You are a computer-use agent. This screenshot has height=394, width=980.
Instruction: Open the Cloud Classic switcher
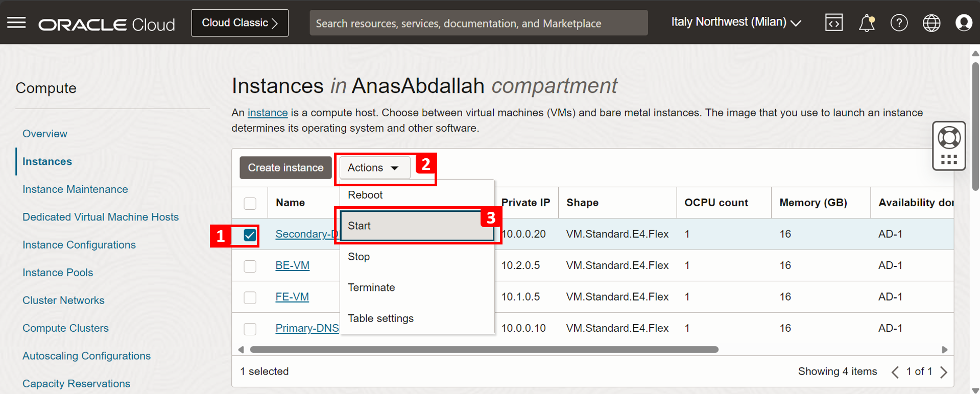click(x=240, y=23)
